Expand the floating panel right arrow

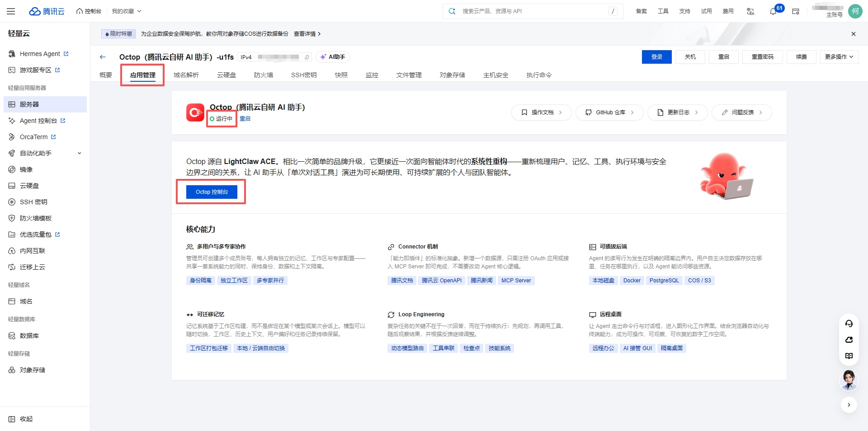[x=849, y=405]
